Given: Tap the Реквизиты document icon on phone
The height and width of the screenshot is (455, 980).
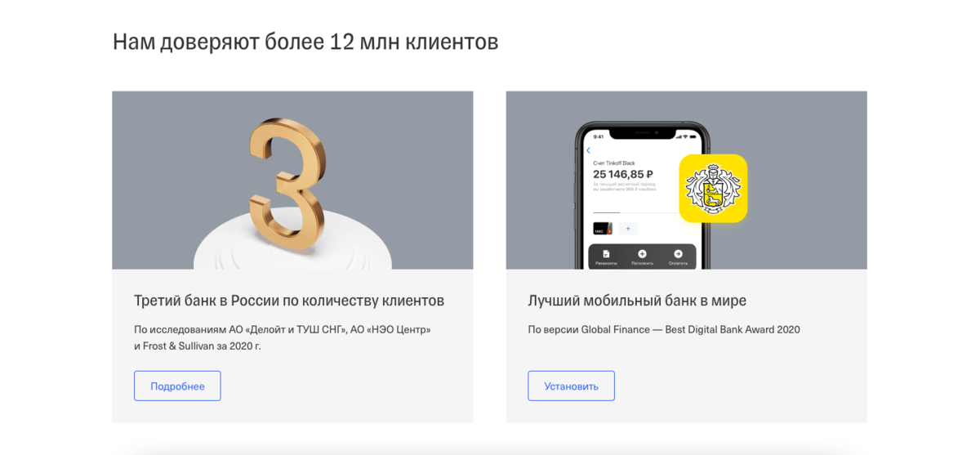Looking at the screenshot, I should point(606,254).
